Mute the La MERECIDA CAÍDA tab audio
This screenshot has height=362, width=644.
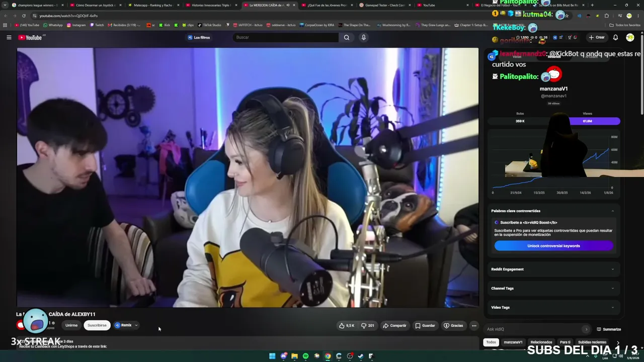tap(288, 5)
